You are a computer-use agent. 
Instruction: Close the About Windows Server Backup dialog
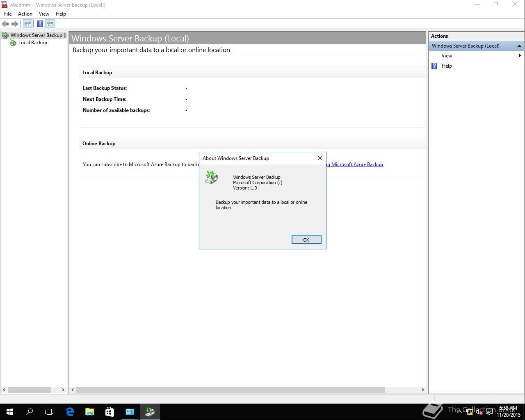click(320, 158)
